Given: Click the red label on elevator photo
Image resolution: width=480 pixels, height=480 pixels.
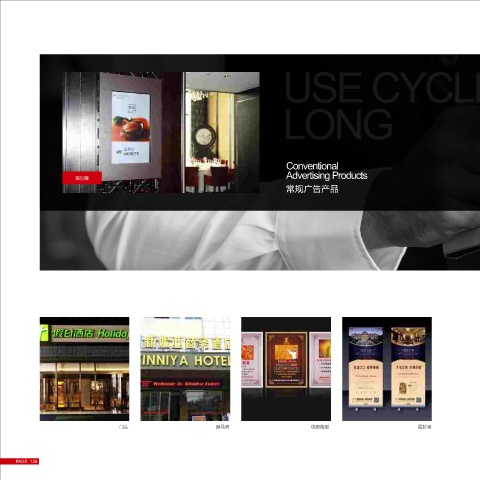Looking at the screenshot, I should click(x=82, y=178).
